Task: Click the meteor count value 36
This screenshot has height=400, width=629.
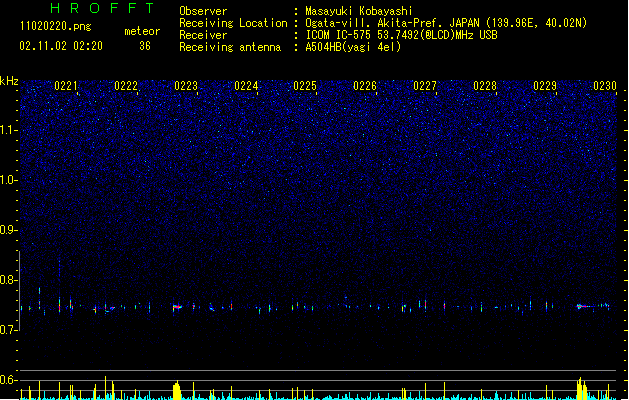Action: (x=145, y=46)
